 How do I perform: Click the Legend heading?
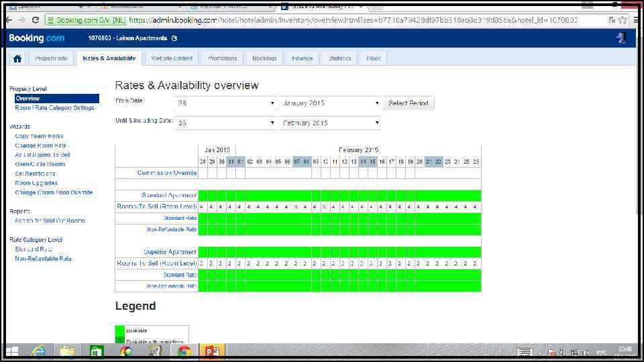click(x=136, y=306)
